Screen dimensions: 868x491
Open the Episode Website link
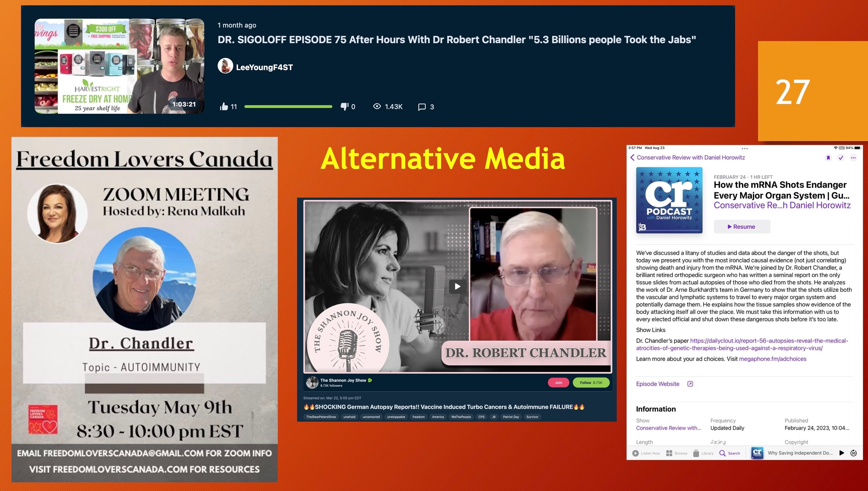coord(657,384)
